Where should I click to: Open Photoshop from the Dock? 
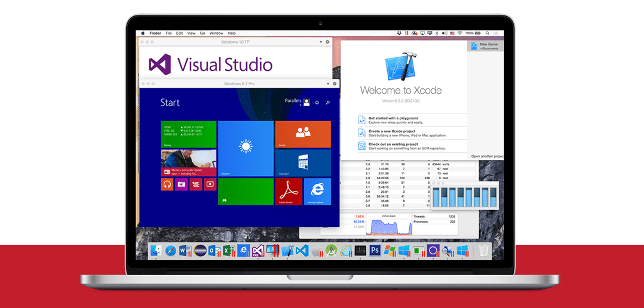(375, 250)
